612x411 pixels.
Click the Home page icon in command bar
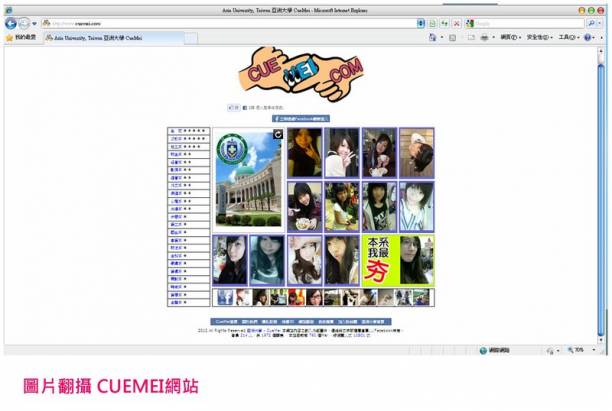432,37
